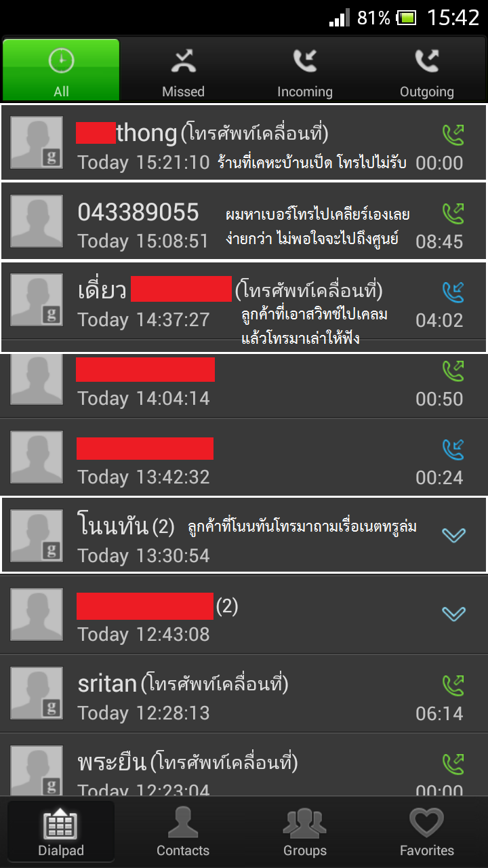
Task: Open the Favorites button
Action: click(427, 831)
